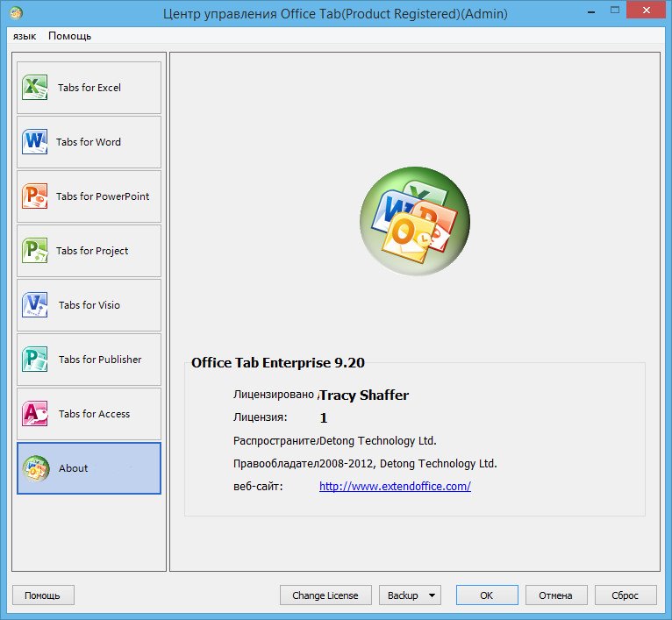Click the Office Tab Enterprise 9.20 heading
The image size is (672, 620).
[x=278, y=363]
